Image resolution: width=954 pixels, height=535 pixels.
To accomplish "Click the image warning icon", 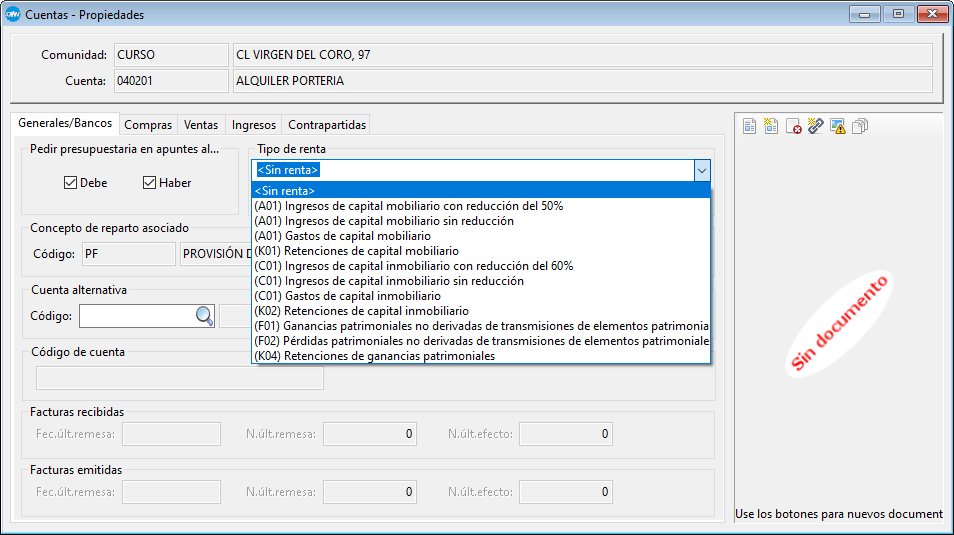I will click(837, 126).
